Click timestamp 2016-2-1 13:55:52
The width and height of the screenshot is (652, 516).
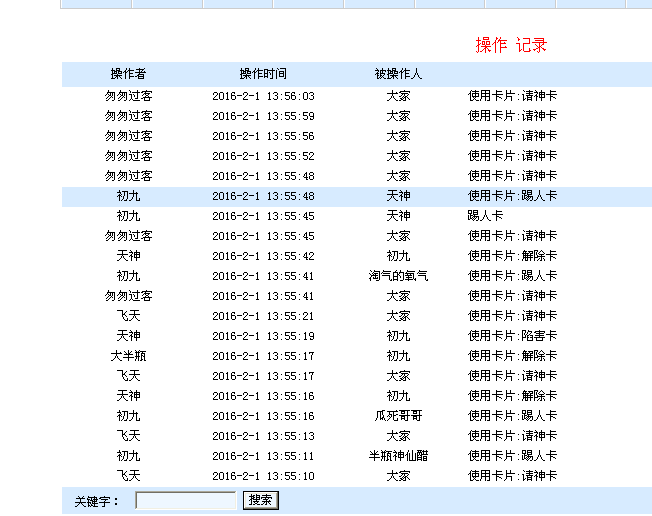263,156
